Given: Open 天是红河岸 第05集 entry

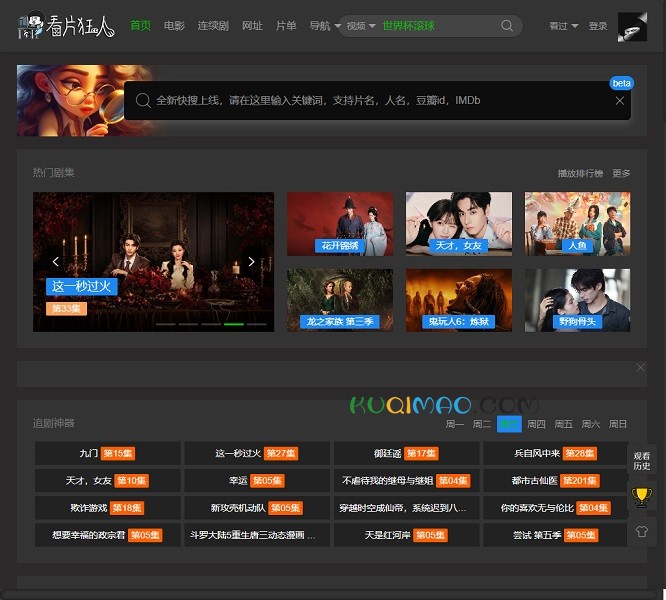Looking at the screenshot, I should point(406,535).
